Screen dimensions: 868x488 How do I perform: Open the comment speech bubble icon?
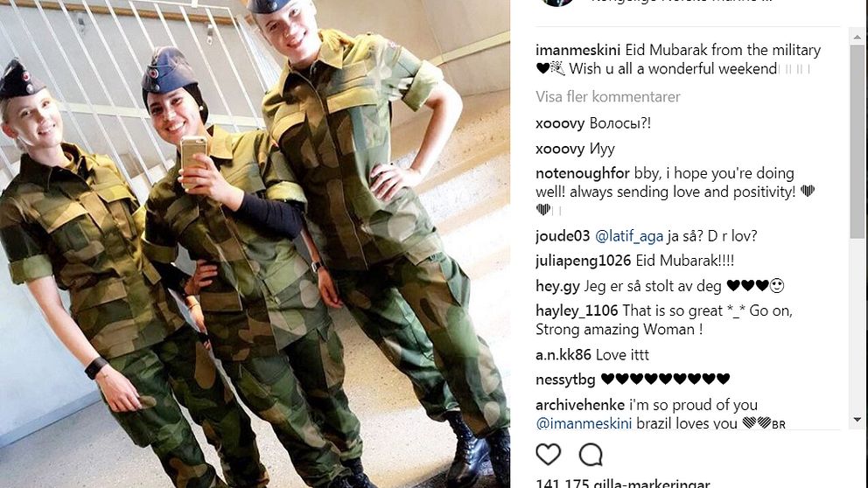(x=591, y=455)
